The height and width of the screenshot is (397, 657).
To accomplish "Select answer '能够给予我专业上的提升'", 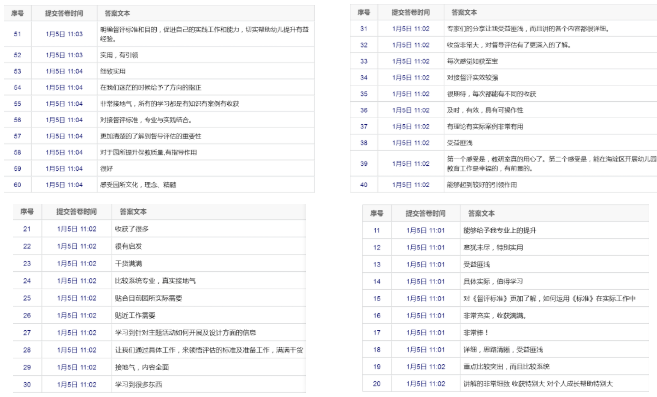I will pos(499,231).
